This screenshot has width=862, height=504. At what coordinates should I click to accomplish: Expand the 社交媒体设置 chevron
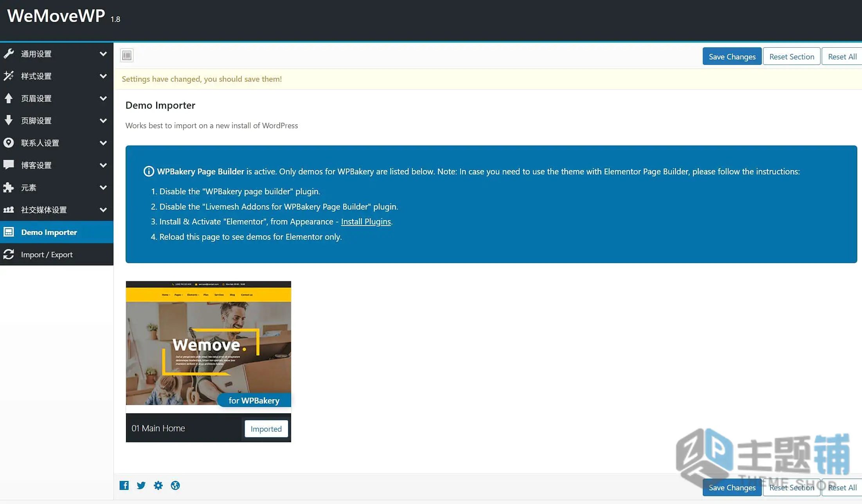pyautogui.click(x=103, y=210)
